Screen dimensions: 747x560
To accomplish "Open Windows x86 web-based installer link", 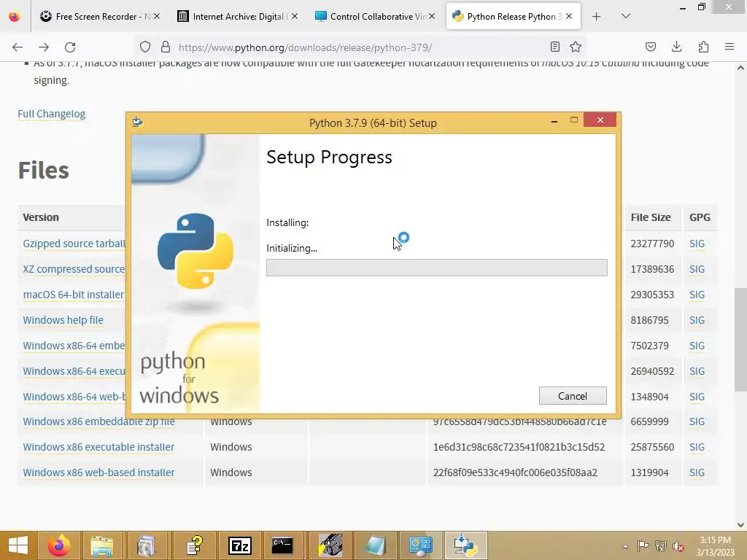I will coord(98,472).
